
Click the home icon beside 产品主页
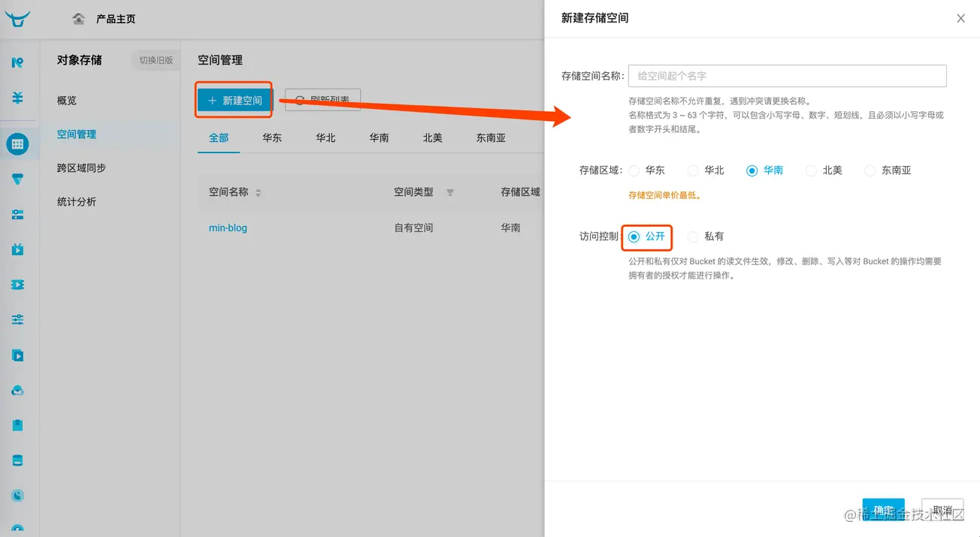(79, 19)
